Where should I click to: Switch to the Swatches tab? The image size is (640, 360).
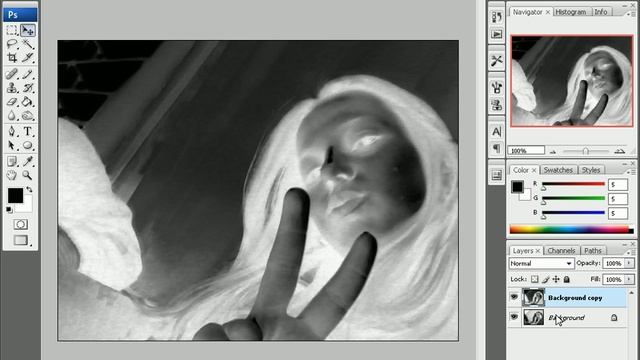point(558,170)
